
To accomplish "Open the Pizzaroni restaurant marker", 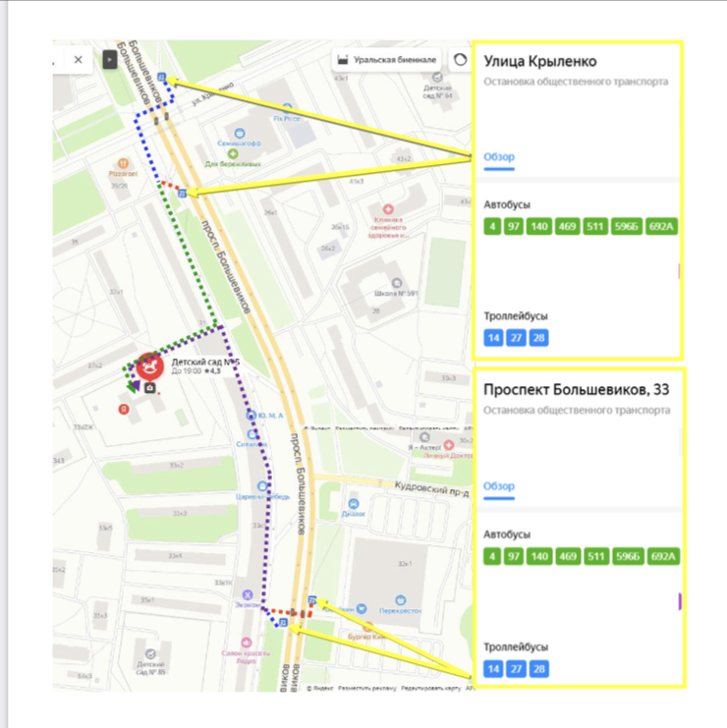I will click(x=123, y=162).
